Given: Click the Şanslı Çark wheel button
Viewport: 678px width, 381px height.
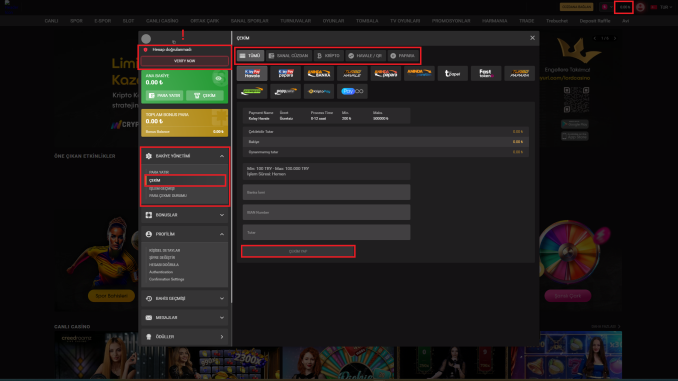Looking at the screenshot, I should 567,296.
